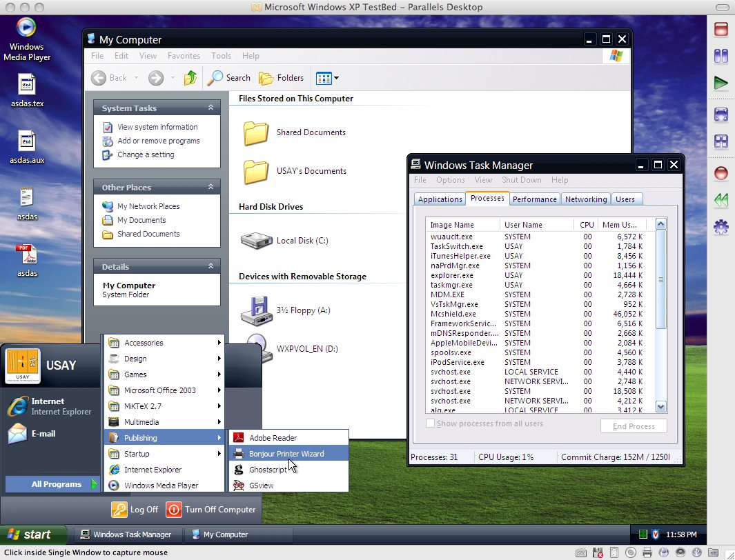This screenshot has height=560, width=735.
Task: Expand the Accessories submenu
Action: [164, 343]
